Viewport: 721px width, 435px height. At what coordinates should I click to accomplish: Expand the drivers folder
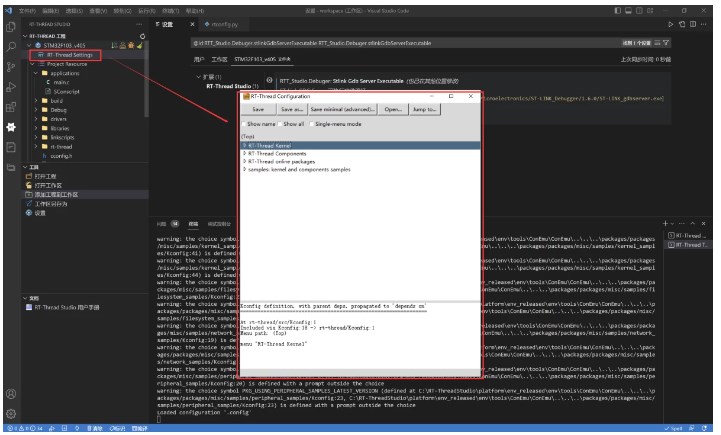36,119
